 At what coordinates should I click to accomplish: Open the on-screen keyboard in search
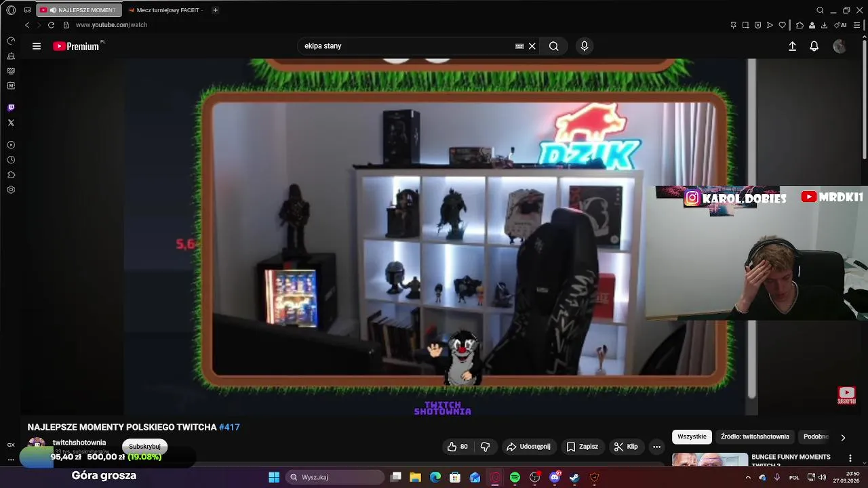tap(519, 46)
